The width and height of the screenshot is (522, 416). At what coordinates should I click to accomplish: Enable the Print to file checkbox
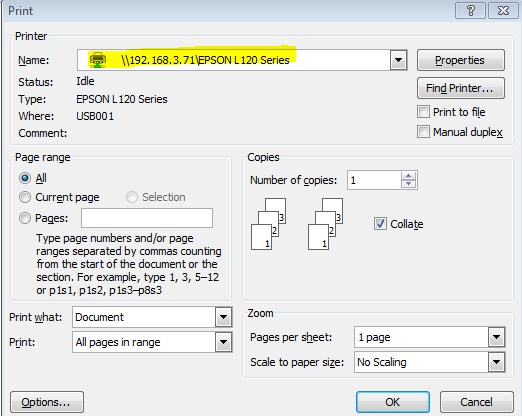(423, 112)
